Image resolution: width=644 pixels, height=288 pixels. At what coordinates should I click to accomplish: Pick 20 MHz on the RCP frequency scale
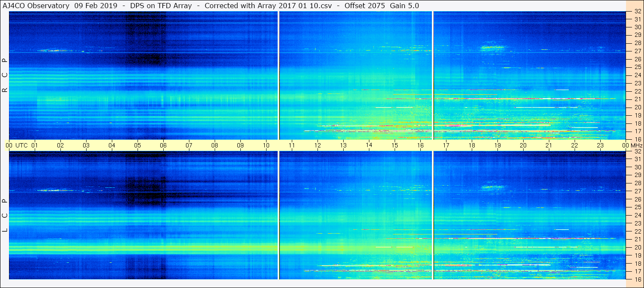click(x=637, y=107)
